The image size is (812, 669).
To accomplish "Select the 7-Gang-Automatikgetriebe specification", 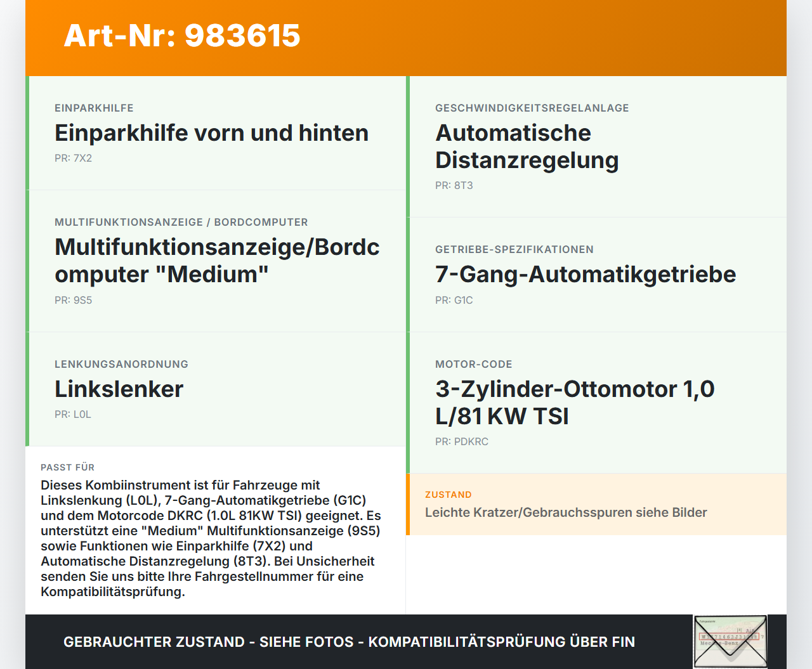I will (586, 275).
